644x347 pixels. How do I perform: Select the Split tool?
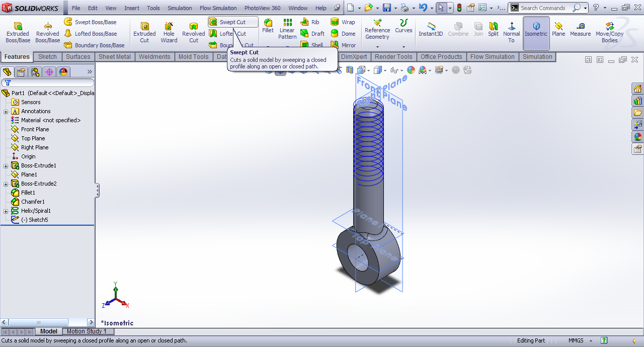click(x=493, y=29)
